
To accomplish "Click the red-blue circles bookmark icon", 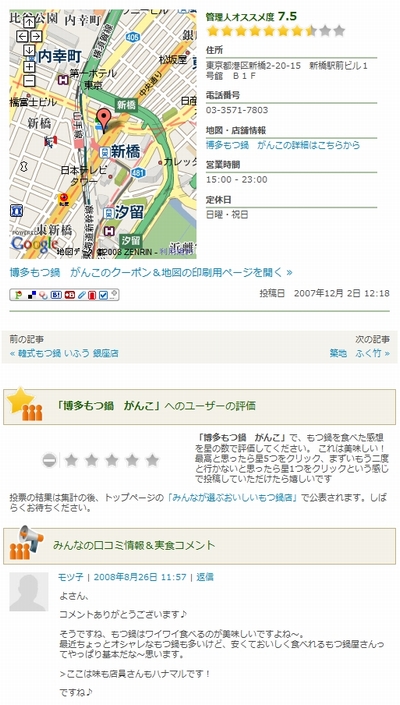I will pos(43,295).
